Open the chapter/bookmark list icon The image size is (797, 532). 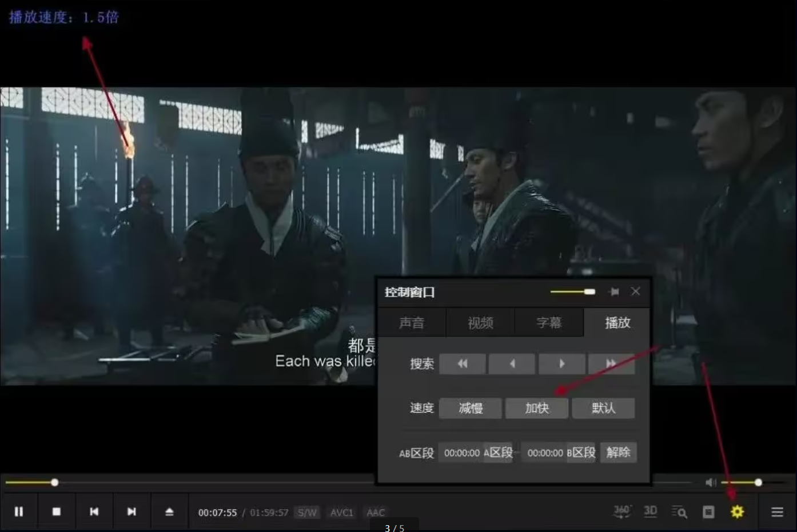pos(708,512)
